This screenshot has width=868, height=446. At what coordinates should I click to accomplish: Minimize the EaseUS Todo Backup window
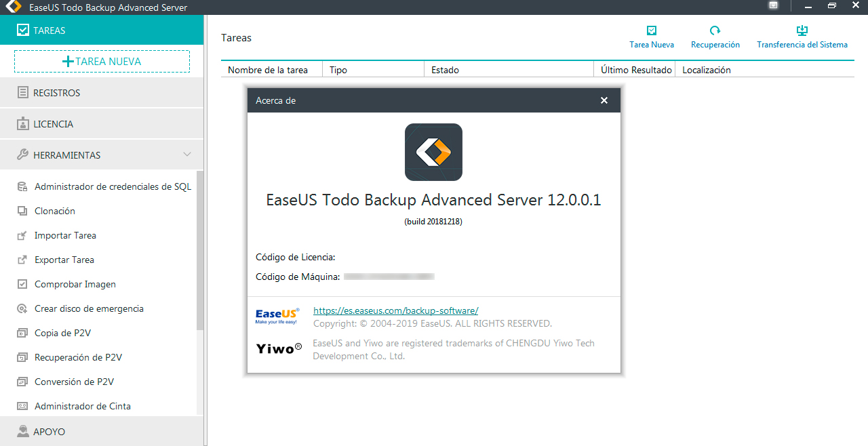pos(808,5)
